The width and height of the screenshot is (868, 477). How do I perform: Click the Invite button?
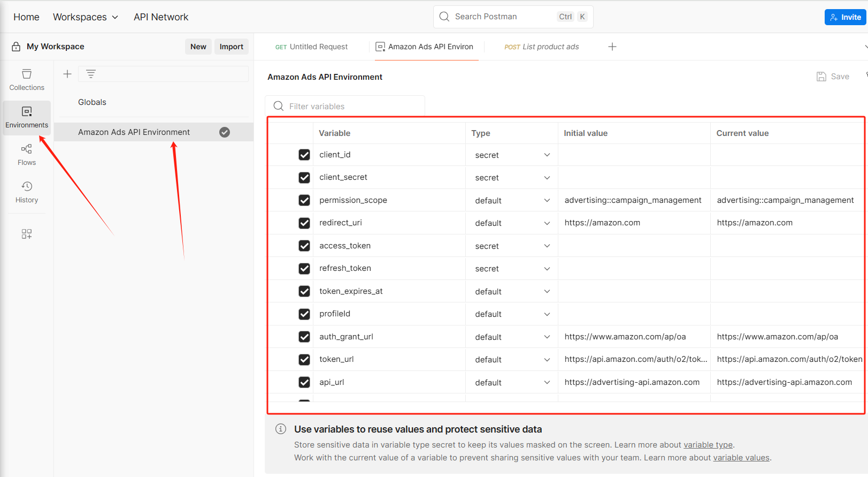[x=845, y=17]
